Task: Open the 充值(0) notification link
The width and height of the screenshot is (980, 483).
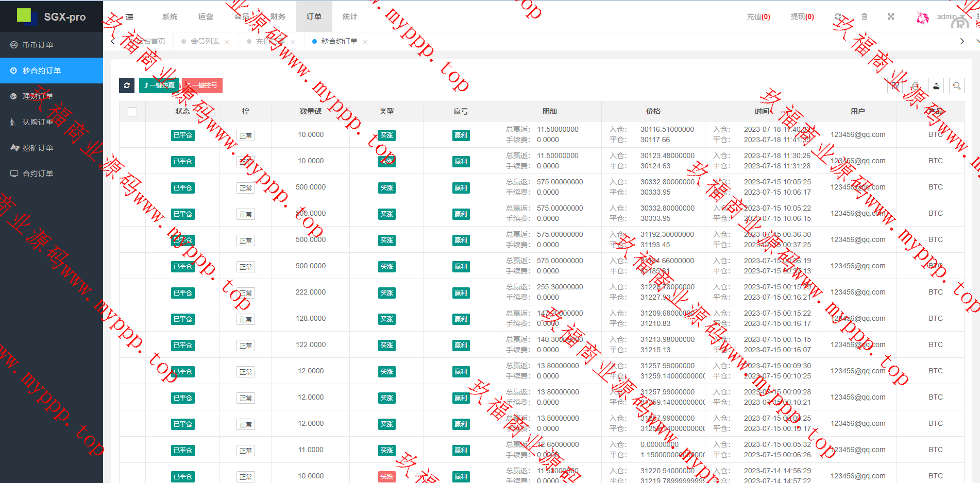Action: coord(758,17)
